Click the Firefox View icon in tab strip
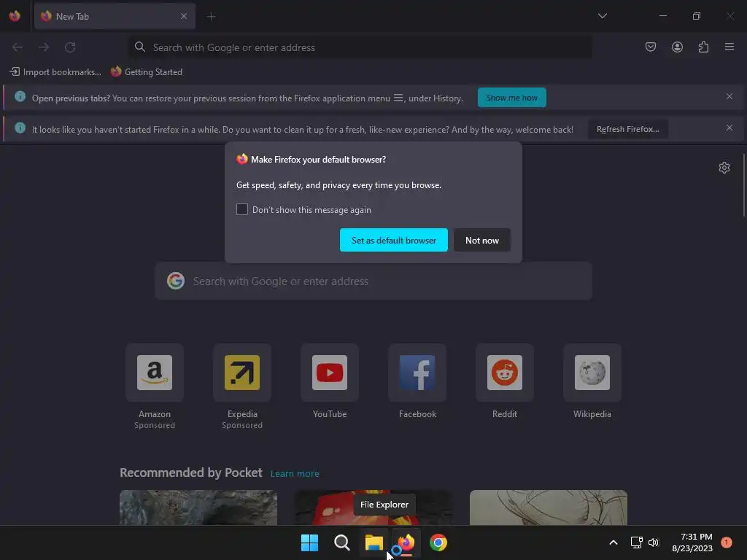747x560 pixels. coord(15,16)
